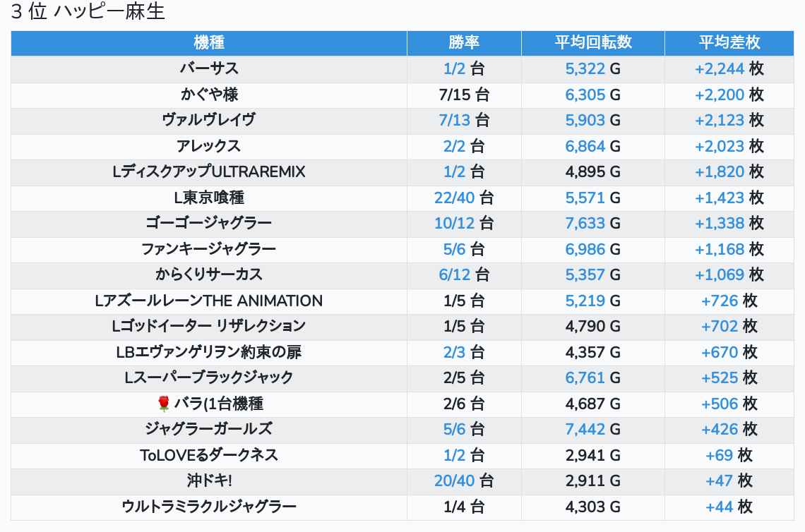Click the +1,820 枚 difference value
Screen dimensions: 805x532
pos(729,172)
